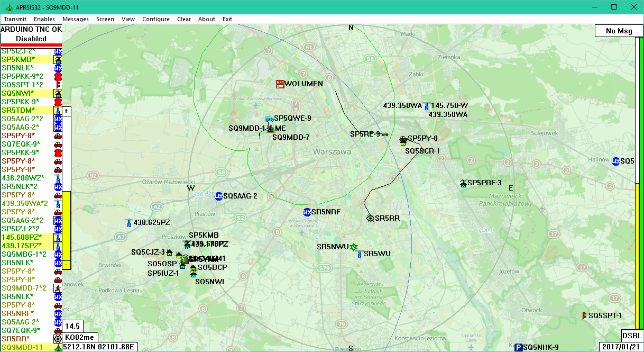Screen dimensions: 644x352
Task: Select the SQ5SPT-1 red flag icon
Action: click(584, 316)
